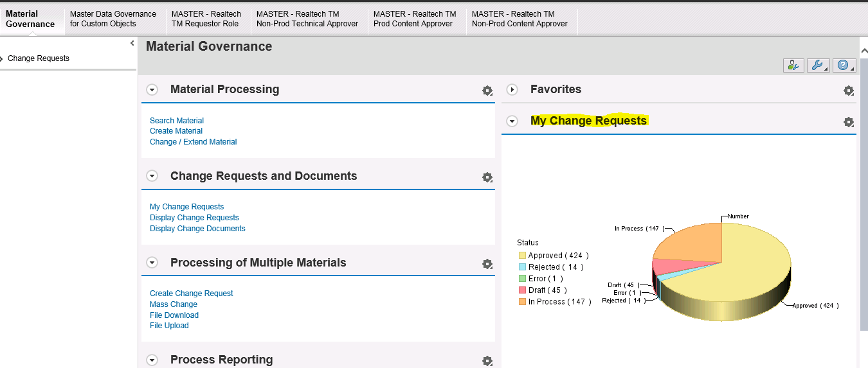Image resolution: width=868 pixels, height=368 pixels.
Task: Click the Approved yellow legend swatch
Action: pyautogui.click(x=522, y=256)
